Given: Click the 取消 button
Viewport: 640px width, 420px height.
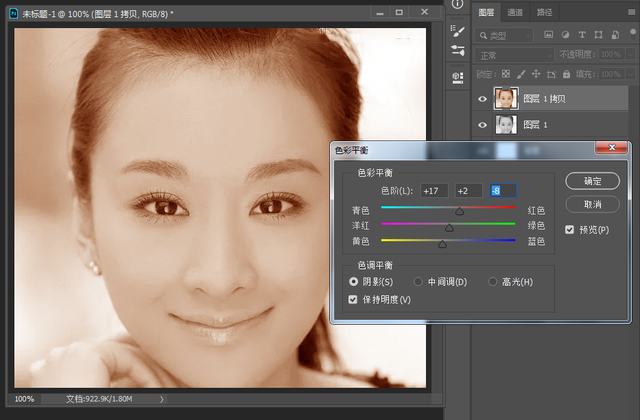Looking at the screenshot, I should click(592, 204).
